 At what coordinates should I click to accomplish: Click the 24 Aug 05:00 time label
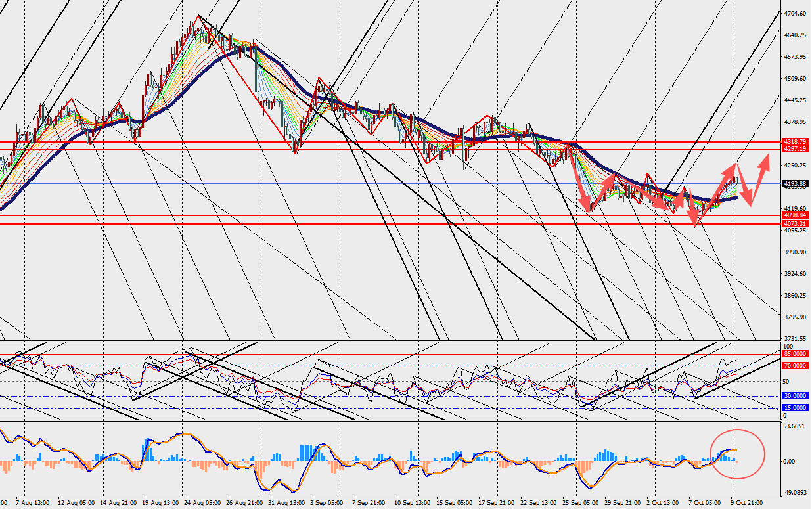tap(202, 502)
